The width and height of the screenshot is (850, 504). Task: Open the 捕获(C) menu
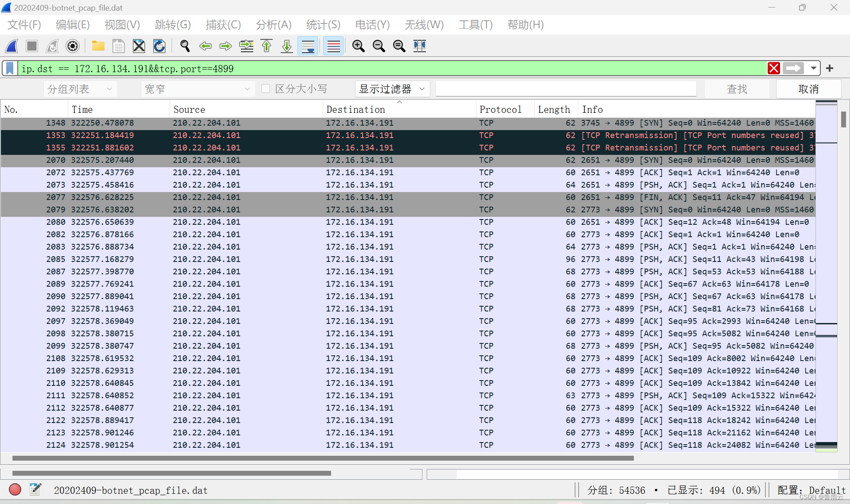point(223,25)
